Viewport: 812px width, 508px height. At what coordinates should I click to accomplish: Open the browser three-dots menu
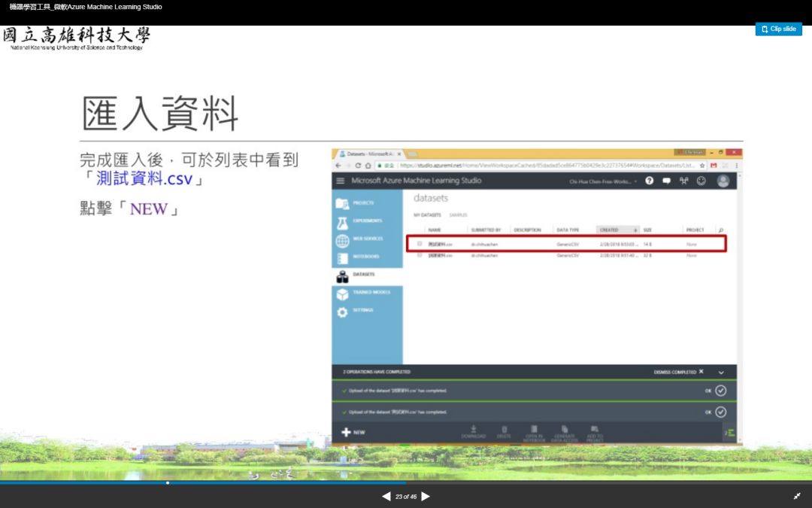click(x=736, y=166)
